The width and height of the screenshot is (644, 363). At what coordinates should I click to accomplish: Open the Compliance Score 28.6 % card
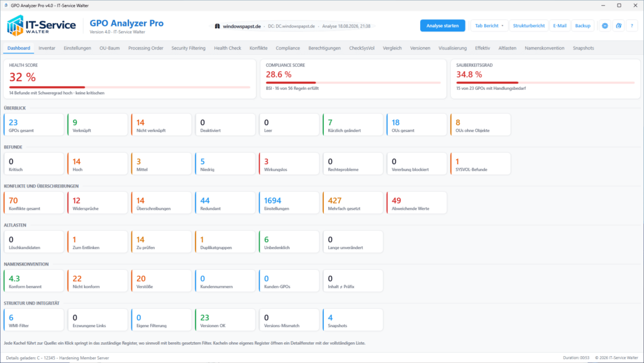(353, 79)
